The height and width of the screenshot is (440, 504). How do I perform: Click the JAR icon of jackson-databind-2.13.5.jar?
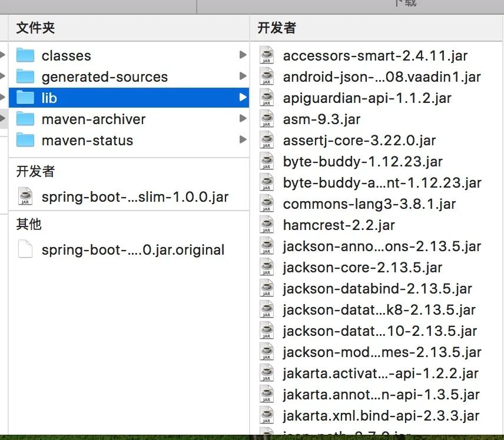(267, 288)
